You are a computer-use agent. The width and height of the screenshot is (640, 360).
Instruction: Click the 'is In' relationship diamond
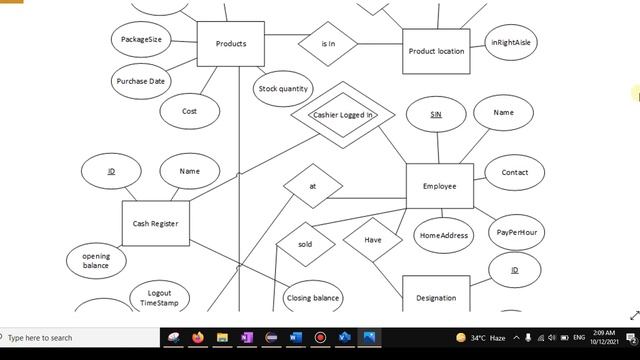pyautogui.click(x=328, y=44)
